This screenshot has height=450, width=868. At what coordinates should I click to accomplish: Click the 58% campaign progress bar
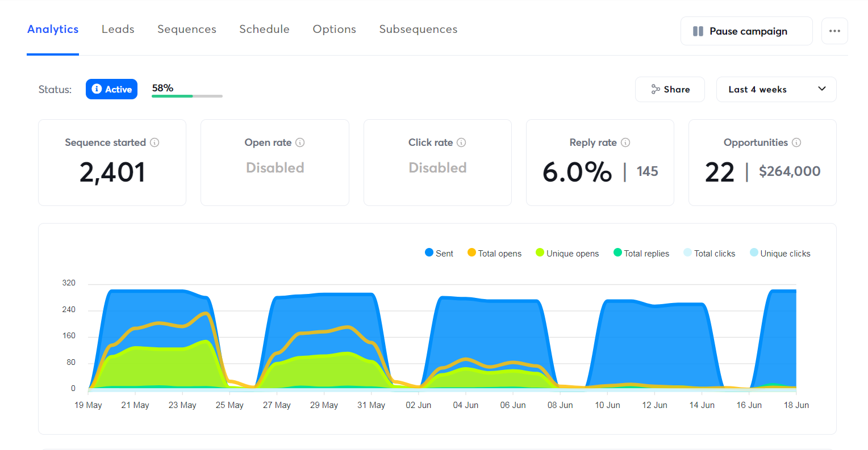pyautogui.click(x=187, y=96)
